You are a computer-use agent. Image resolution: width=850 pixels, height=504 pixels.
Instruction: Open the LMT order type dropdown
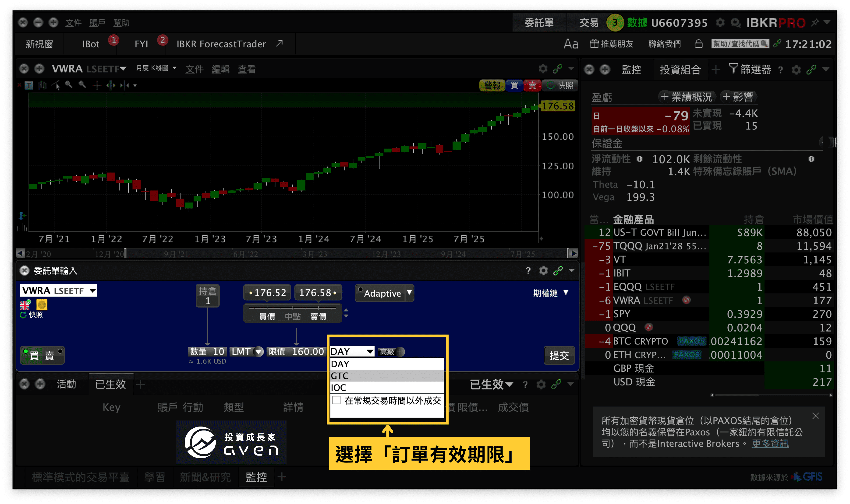tap(247, 351)
